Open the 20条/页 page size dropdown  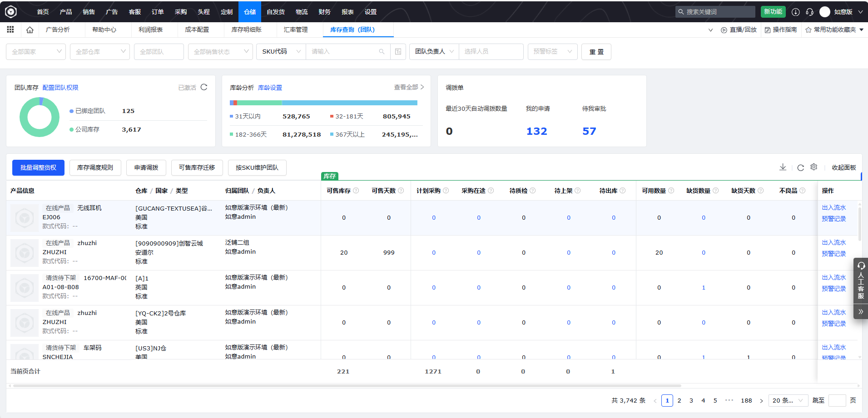pyautogui.click(x=788, y=400)
